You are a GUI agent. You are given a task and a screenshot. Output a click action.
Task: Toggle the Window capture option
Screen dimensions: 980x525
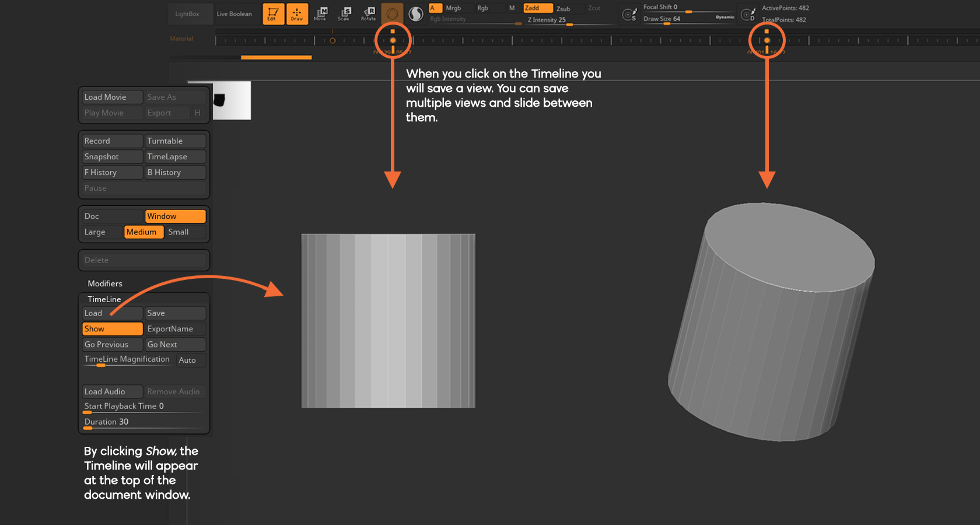(175, 216)
